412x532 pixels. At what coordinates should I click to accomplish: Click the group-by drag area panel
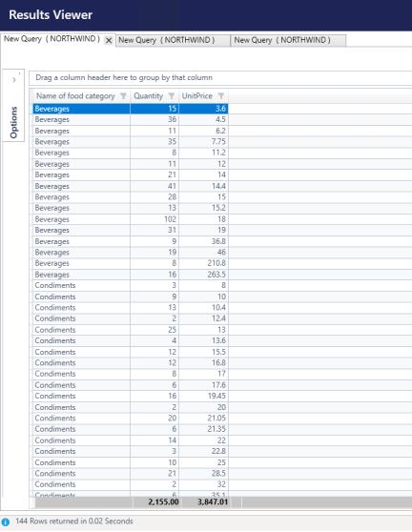click(x=220, y=77)
